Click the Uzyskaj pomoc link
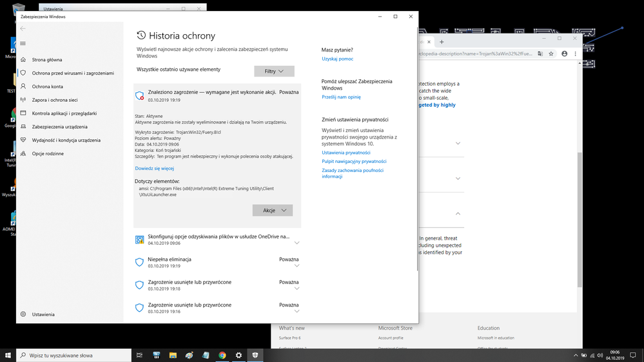 click(x=338, y=59)
